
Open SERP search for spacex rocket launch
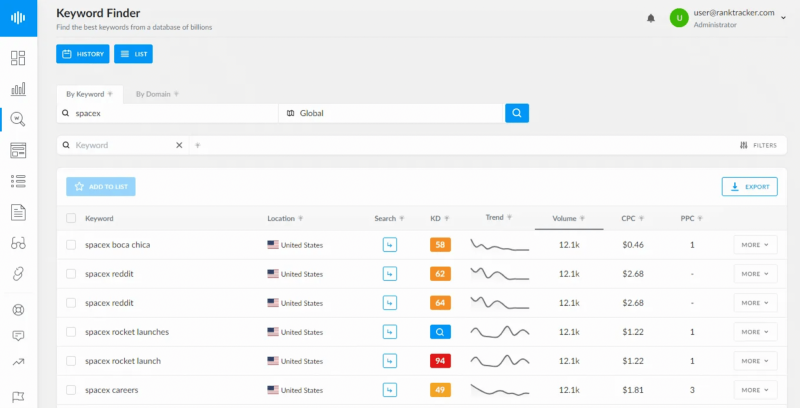pyautogui.click(x=390, y=361)
